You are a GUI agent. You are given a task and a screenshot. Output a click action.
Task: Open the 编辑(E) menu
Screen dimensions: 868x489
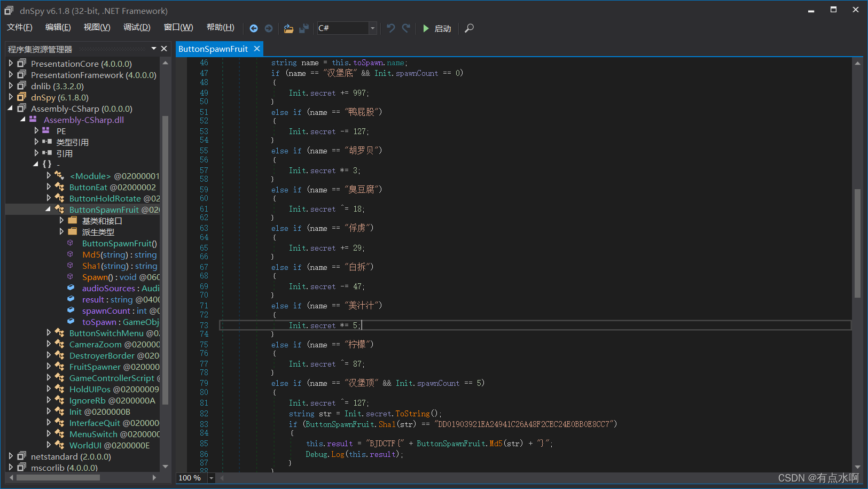(x=58, y=27)
